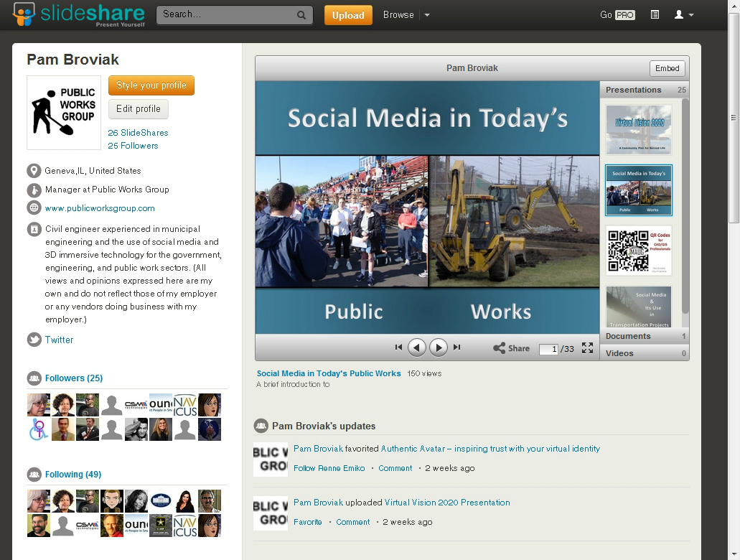Viewport: 740px width, 560px height.
Task: Open the Browse dropdown arrow
Action: [x=427, y=15]
